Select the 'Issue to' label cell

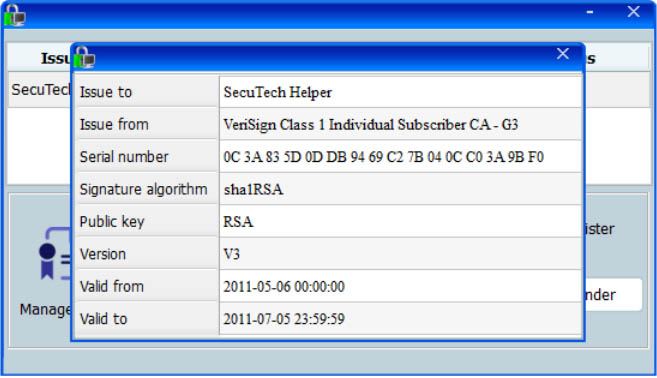point(146,92)
